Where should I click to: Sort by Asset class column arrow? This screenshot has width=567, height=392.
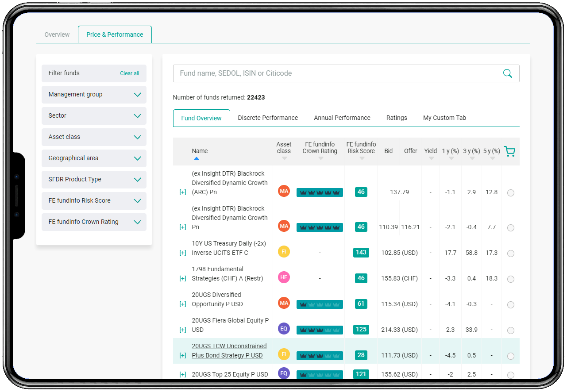[284, 158]
